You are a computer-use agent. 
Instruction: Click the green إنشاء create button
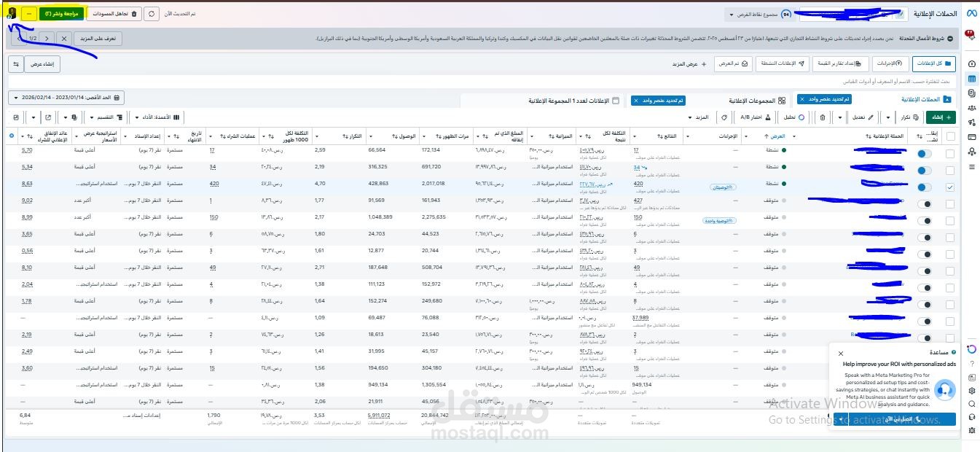pos(940,117)
